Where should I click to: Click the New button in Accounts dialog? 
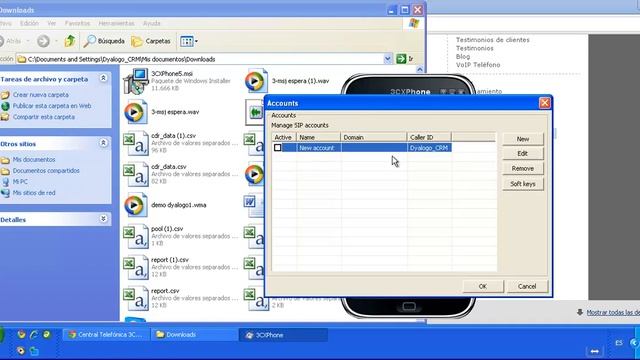pyautogui.click(x=523, y=139)
